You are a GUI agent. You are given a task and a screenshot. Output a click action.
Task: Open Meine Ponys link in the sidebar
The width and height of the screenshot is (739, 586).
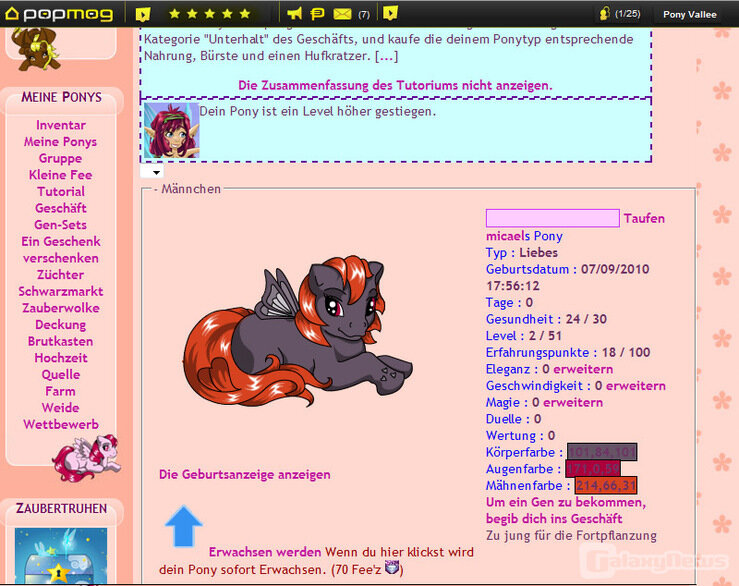[x=60, y=141]
